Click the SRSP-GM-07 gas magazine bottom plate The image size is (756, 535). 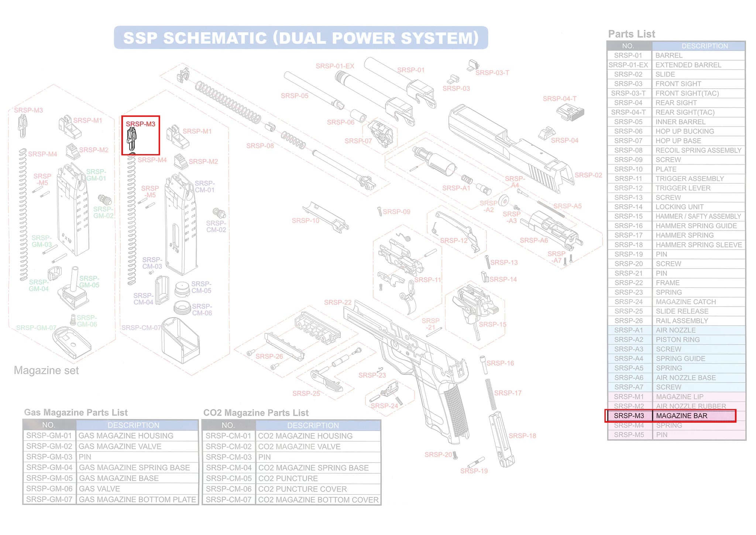tap(72, 343)
